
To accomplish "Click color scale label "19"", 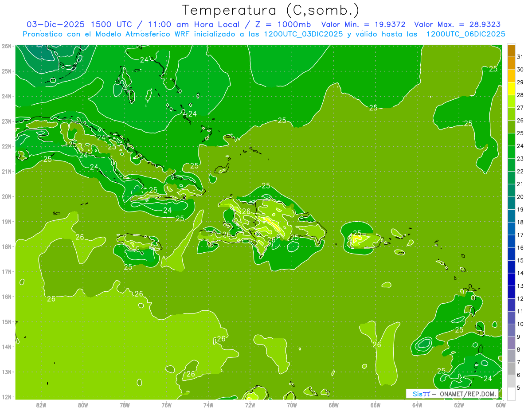I will click(520, 209).
